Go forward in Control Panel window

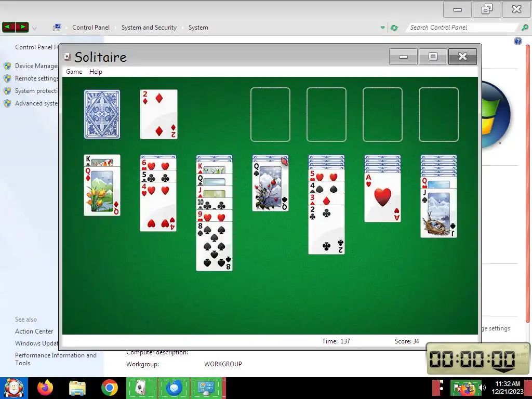(x=22, y=27)
